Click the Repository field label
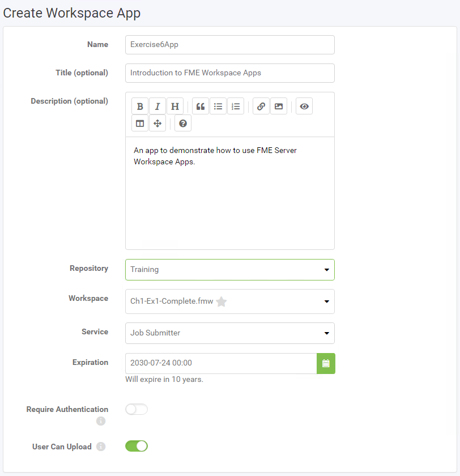This screenshot has width=460, height=476. (x=89, y=269)
